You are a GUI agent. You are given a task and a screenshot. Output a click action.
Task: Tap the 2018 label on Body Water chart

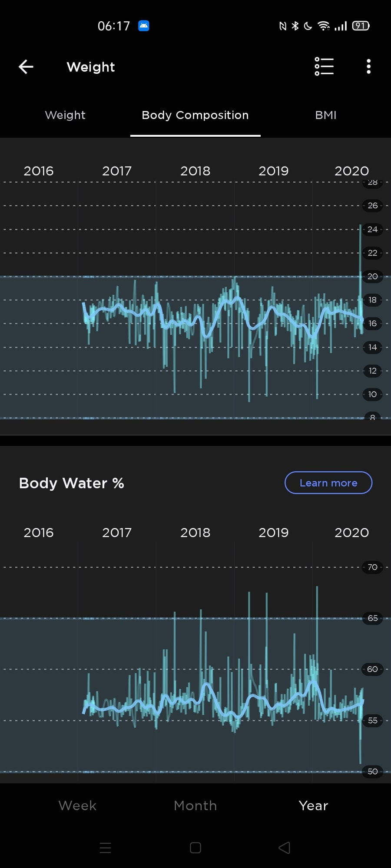(x=195, y=533)
